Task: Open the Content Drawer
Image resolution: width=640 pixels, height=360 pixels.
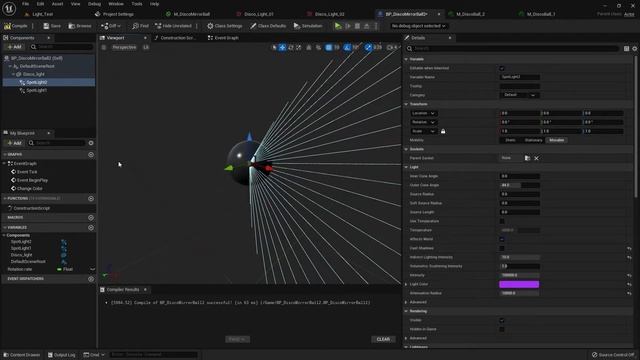Action: tap(22, 355)
